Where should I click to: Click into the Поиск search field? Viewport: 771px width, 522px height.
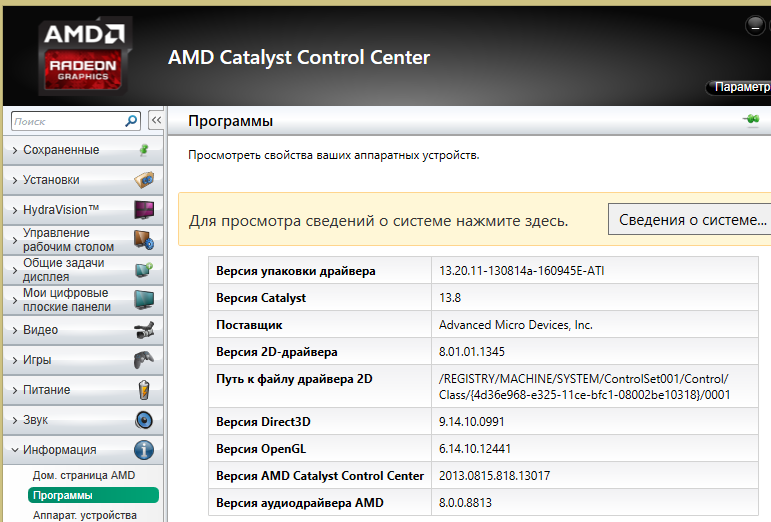coord(68,121)
